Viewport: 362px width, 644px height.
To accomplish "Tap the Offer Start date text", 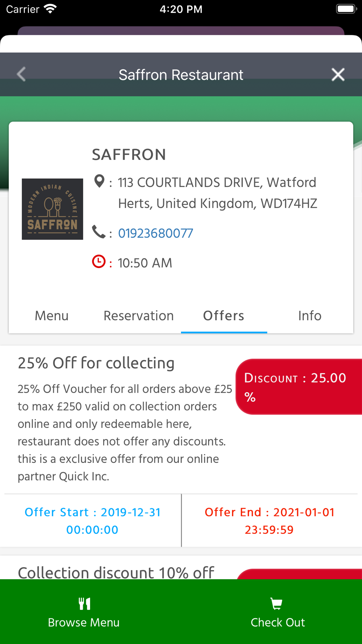I will pyautogui.click(x=92, y=521).
